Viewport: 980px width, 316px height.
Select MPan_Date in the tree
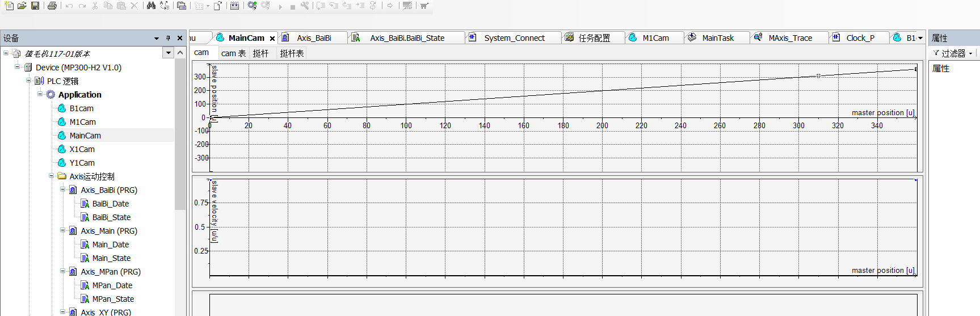click(112, 285)
